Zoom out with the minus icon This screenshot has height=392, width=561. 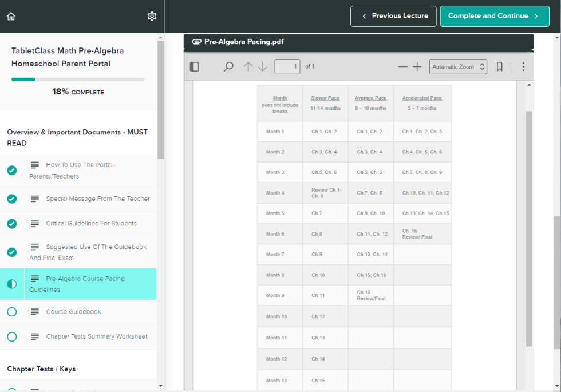pyautogui.click(x=402, y=67)
